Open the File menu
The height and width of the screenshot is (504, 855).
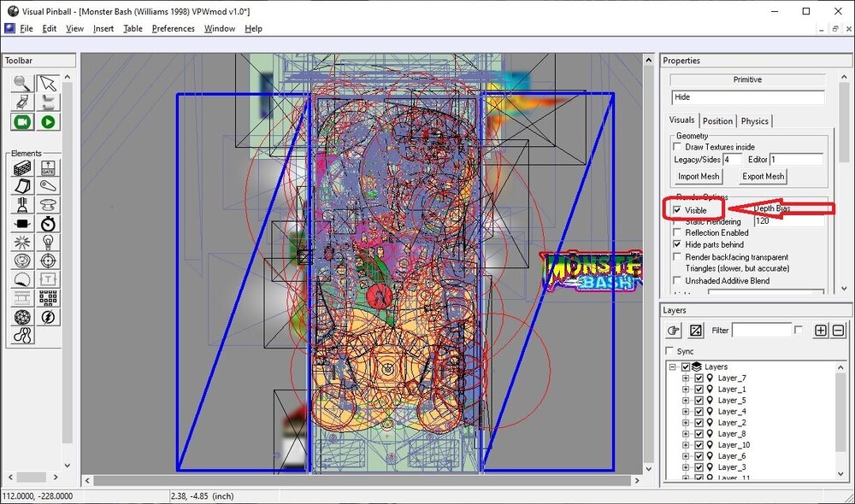click(x=27, y=28)
